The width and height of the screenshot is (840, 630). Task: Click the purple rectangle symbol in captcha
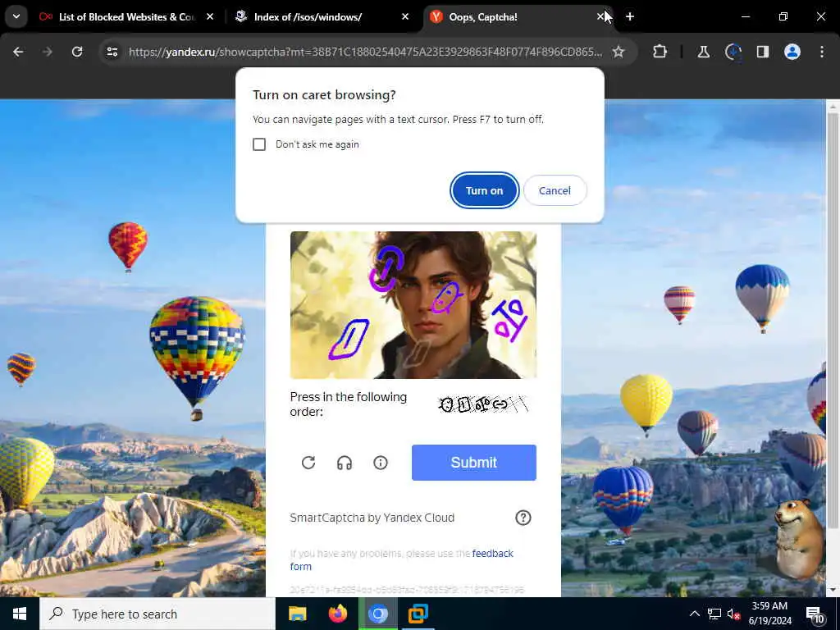pyautogui.click(x=349, y=339)
